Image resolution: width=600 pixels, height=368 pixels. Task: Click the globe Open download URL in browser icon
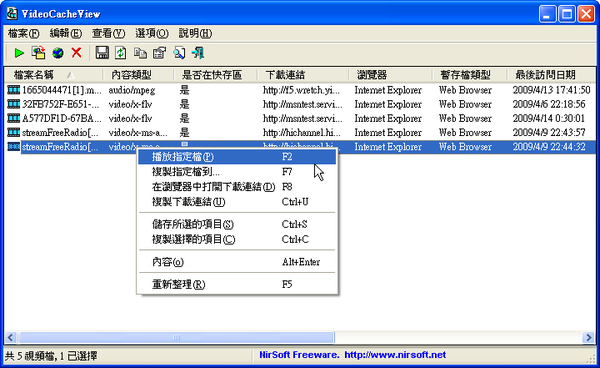pos(58,53)
